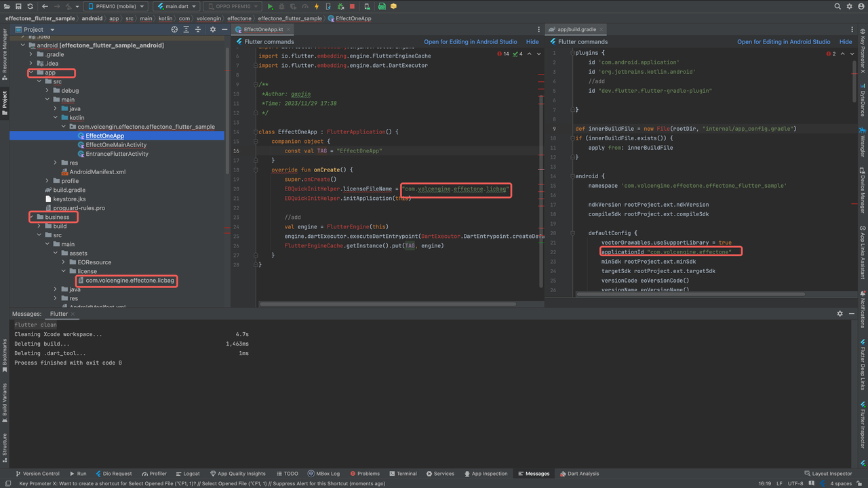
Task: Open Messages panel settings gear
Action: coord(840,314)
